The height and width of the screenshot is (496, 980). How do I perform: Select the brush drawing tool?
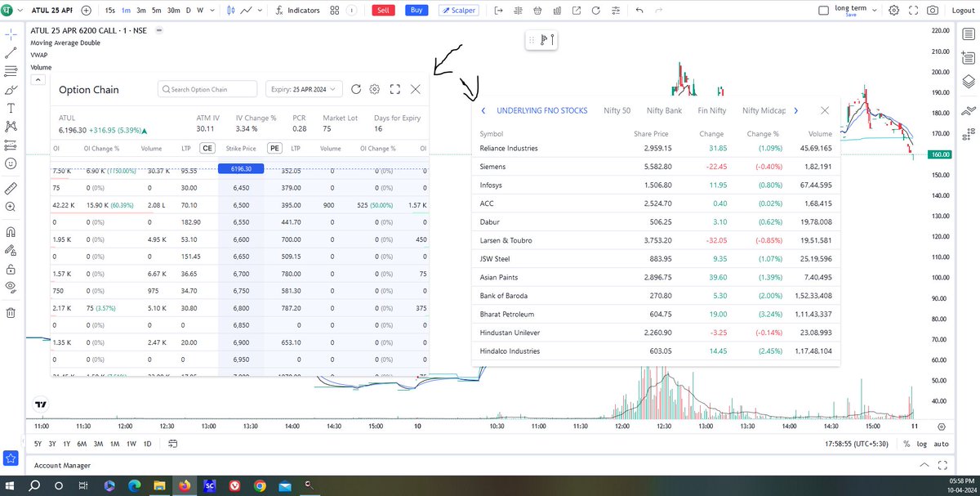click(x=11, y=90)
